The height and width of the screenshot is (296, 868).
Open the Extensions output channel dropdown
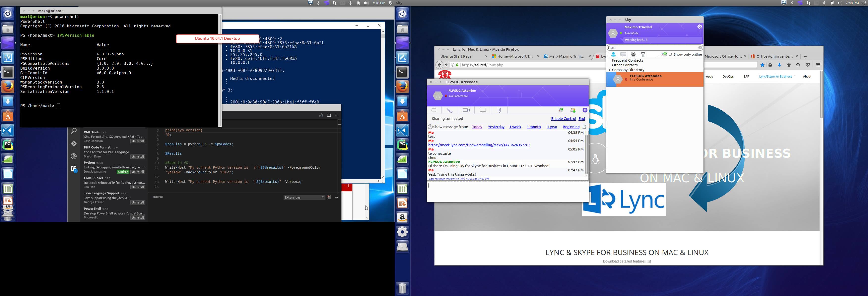point(304,198)
